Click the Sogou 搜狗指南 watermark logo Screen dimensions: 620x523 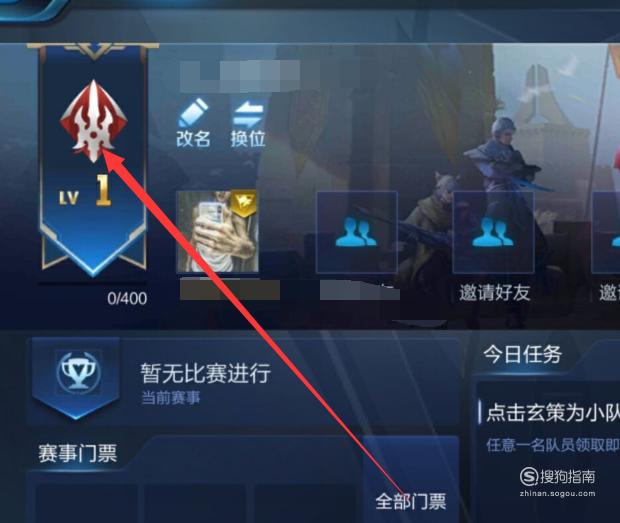click(x=558, y=481)
